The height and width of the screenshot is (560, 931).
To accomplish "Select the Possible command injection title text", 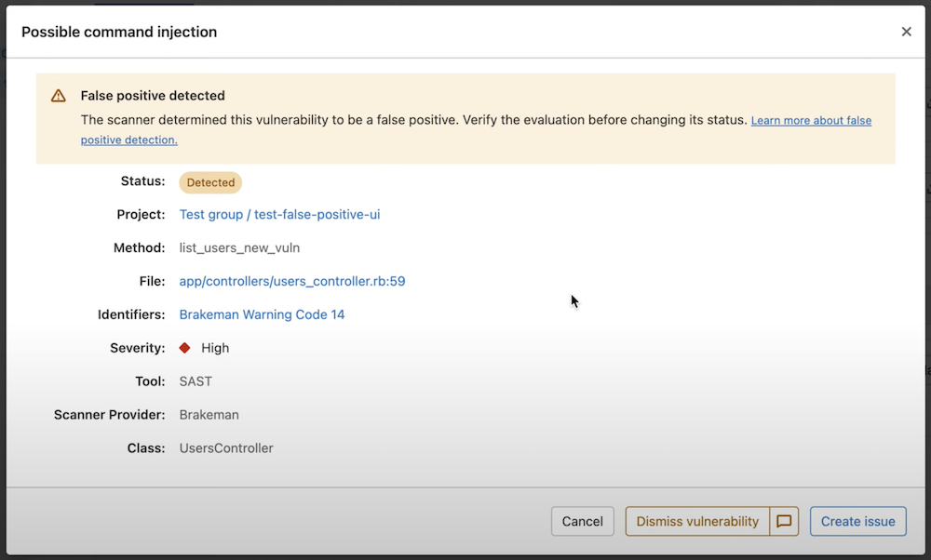I will [119, 31].
